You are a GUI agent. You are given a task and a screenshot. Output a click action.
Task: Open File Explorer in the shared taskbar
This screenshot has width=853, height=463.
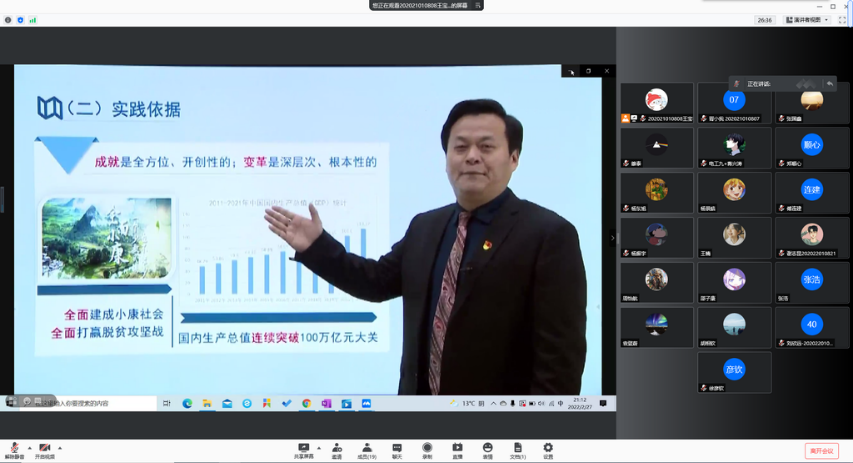(207, 403)
